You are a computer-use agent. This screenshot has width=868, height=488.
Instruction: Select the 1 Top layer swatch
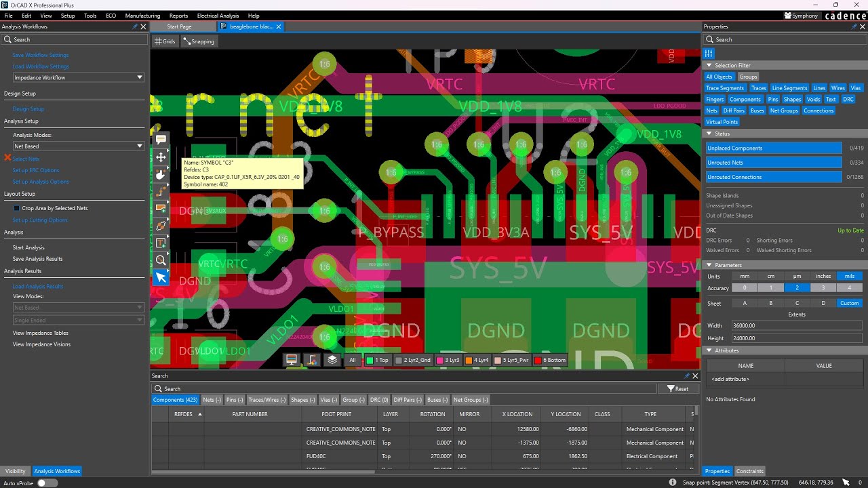(378, 360)
